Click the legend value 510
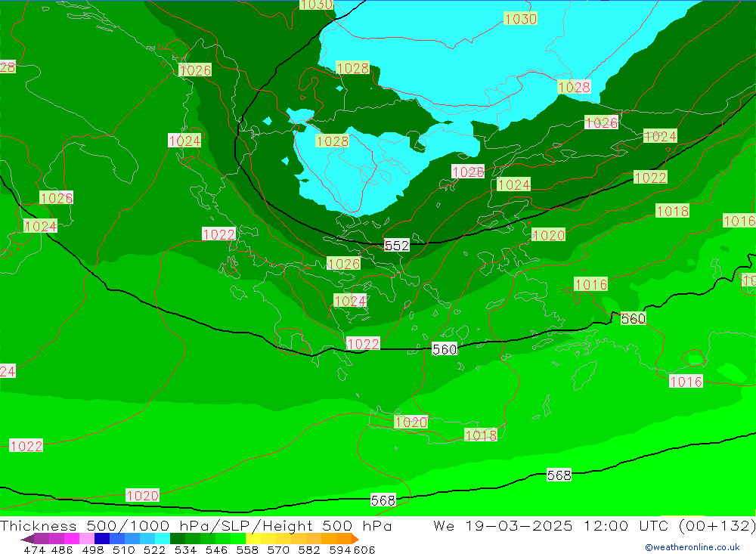 tap(123, 549)
